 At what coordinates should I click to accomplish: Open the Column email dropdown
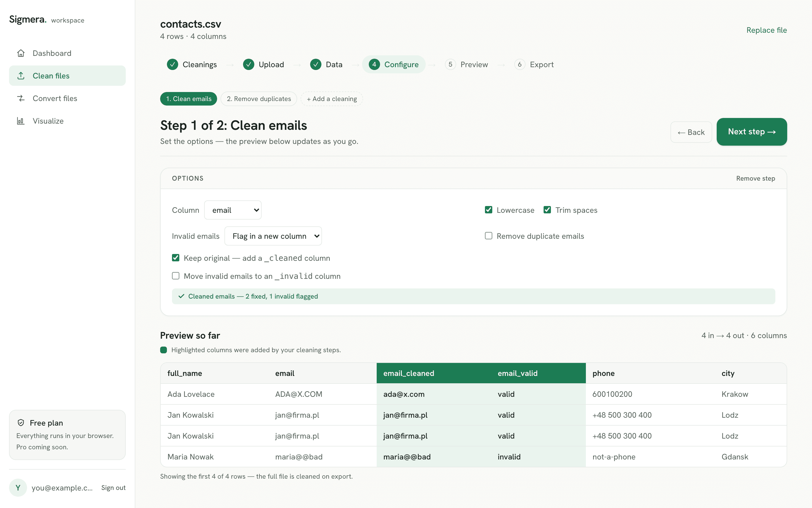click(233, 210)
